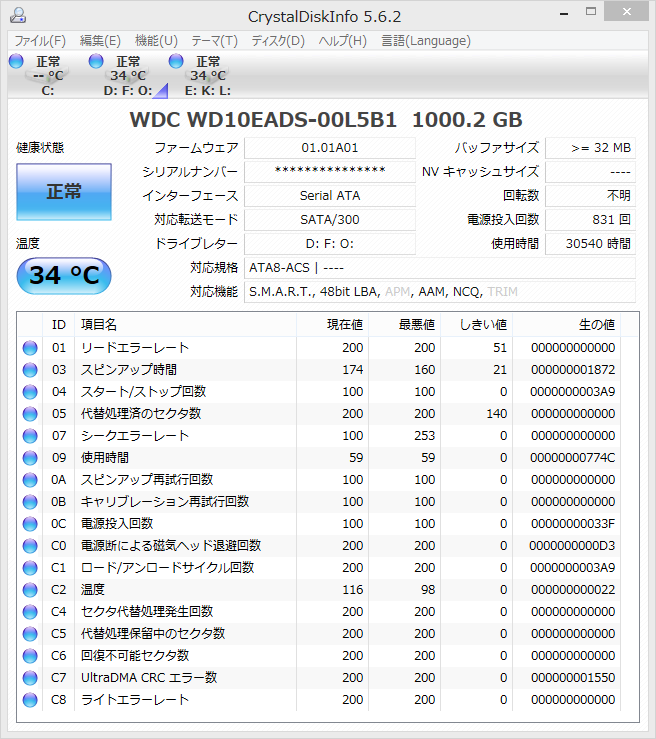Click the serial number field
This screenshot has width=656, height=739.
coord(329,172)
